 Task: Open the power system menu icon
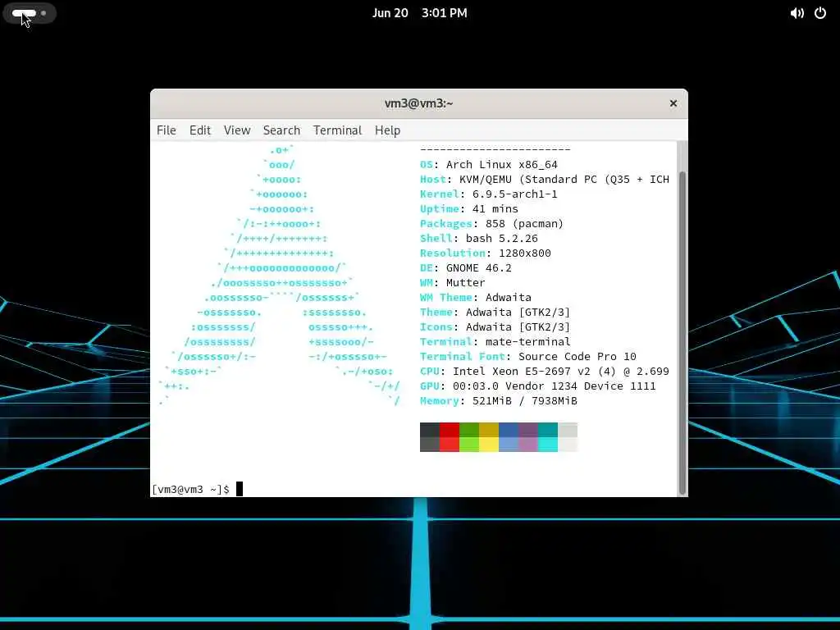(820, 13)
